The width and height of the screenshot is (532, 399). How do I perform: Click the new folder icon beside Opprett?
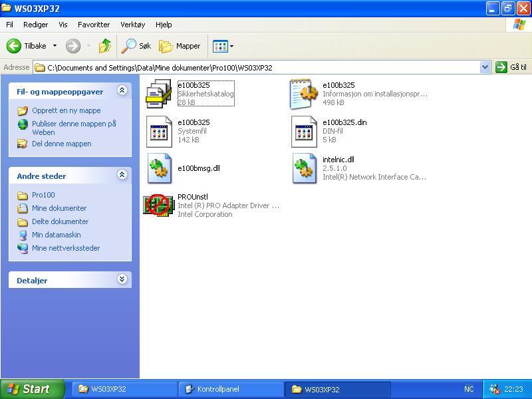tap(23, 110)
